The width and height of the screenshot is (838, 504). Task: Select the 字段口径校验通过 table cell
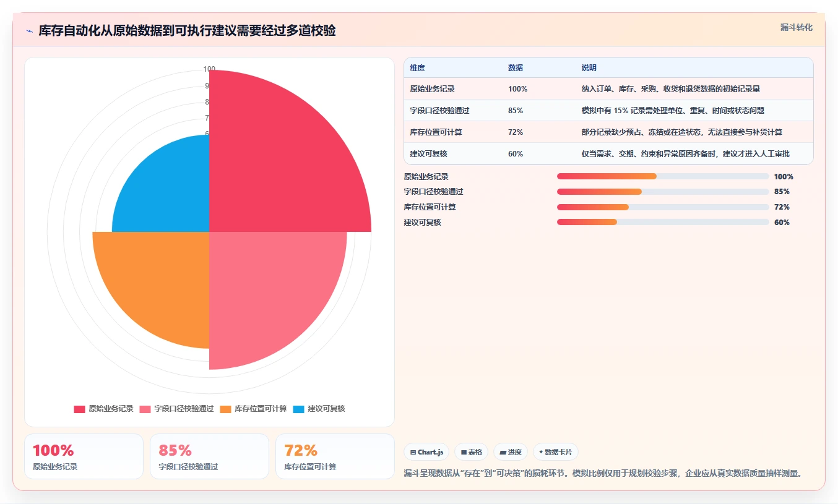[439, 111]
